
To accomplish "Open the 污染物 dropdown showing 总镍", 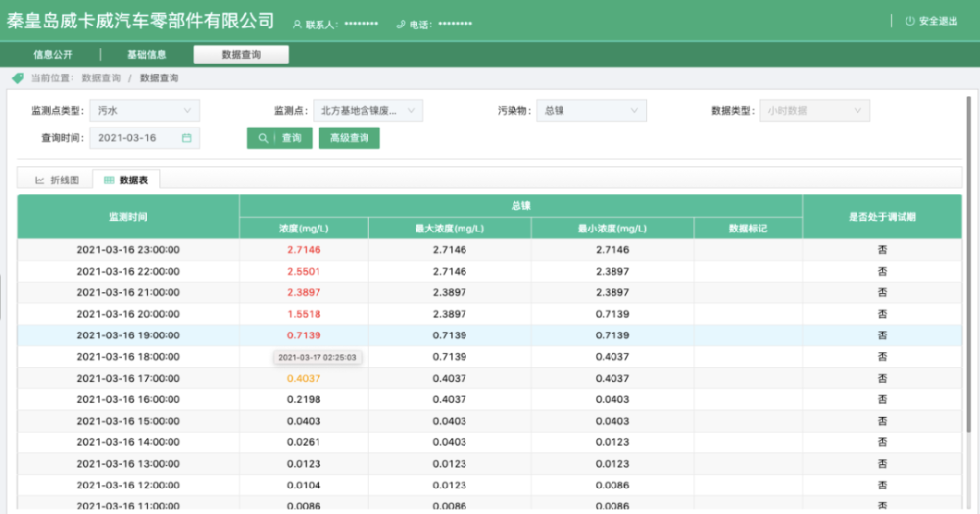I will 591,111.
